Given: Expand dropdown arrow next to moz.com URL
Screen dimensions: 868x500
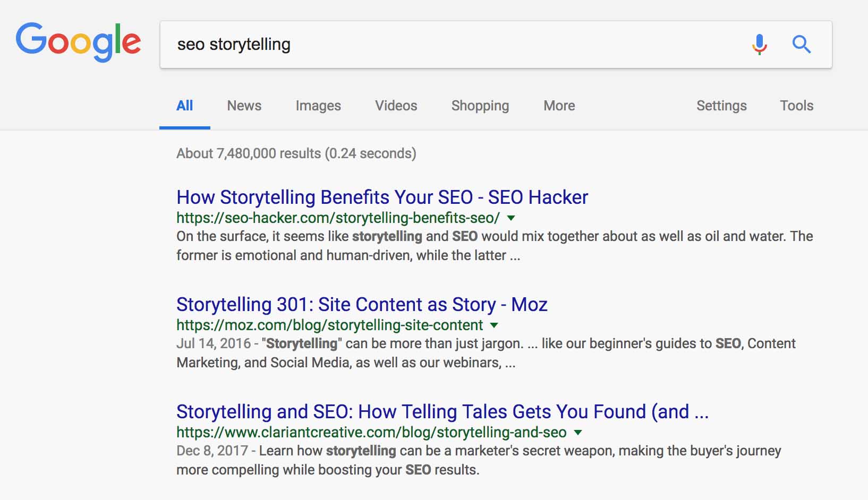Looking at the screenshot, I should (494, 325).
